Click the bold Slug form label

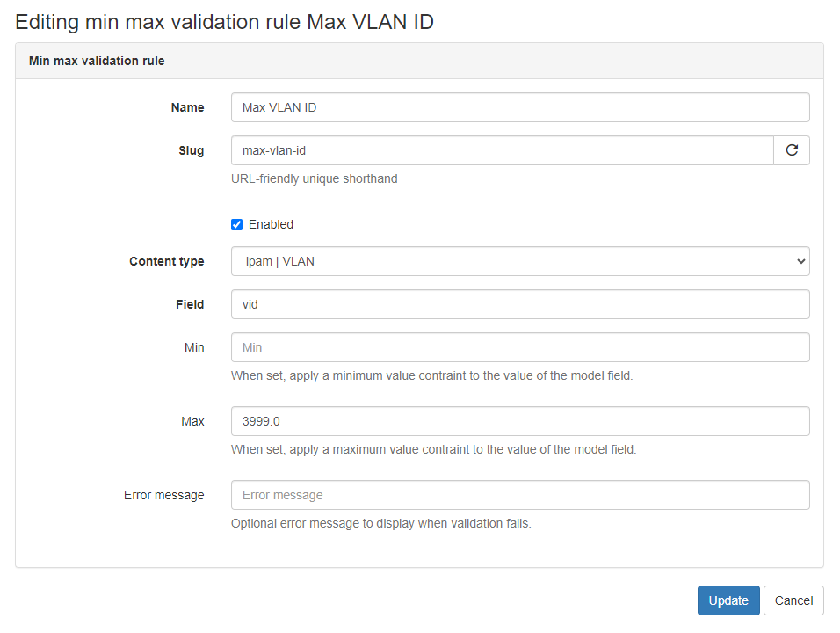coord(191,150)
